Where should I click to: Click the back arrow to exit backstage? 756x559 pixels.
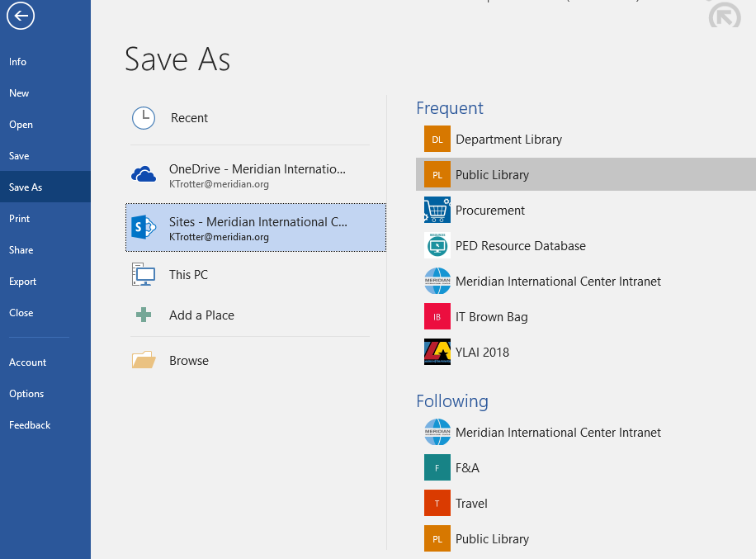(21, 16)
